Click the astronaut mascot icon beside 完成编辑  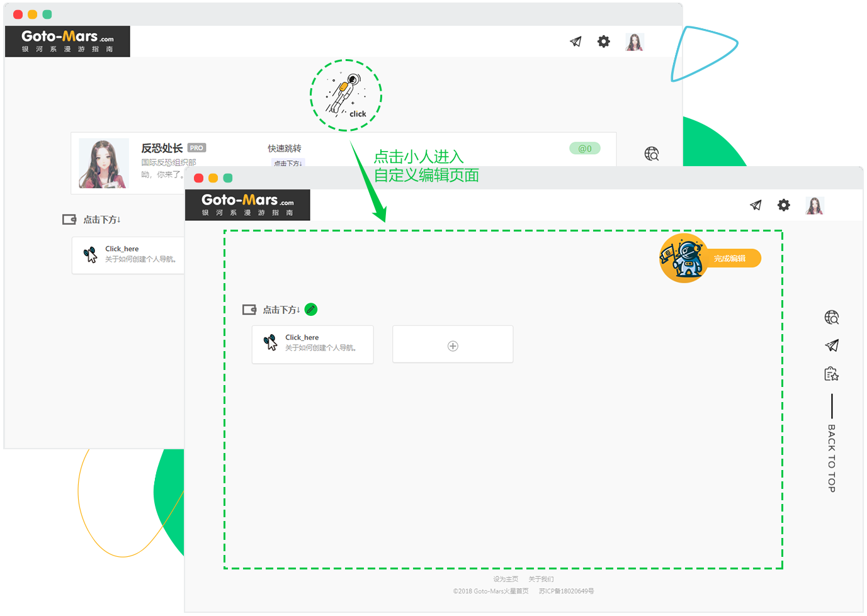click(683, 258)
